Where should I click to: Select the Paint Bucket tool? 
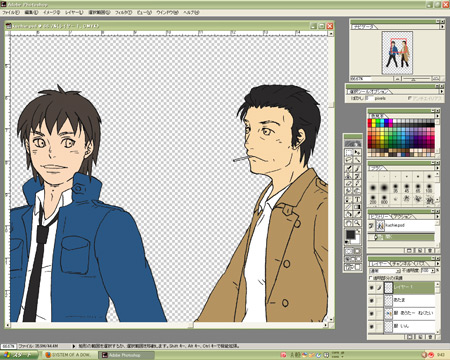348,214
